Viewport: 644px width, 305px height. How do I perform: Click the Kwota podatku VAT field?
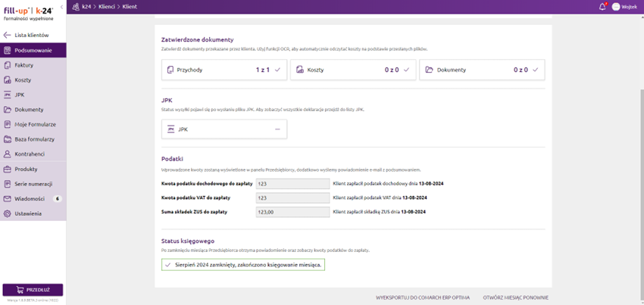pos(293,198)
